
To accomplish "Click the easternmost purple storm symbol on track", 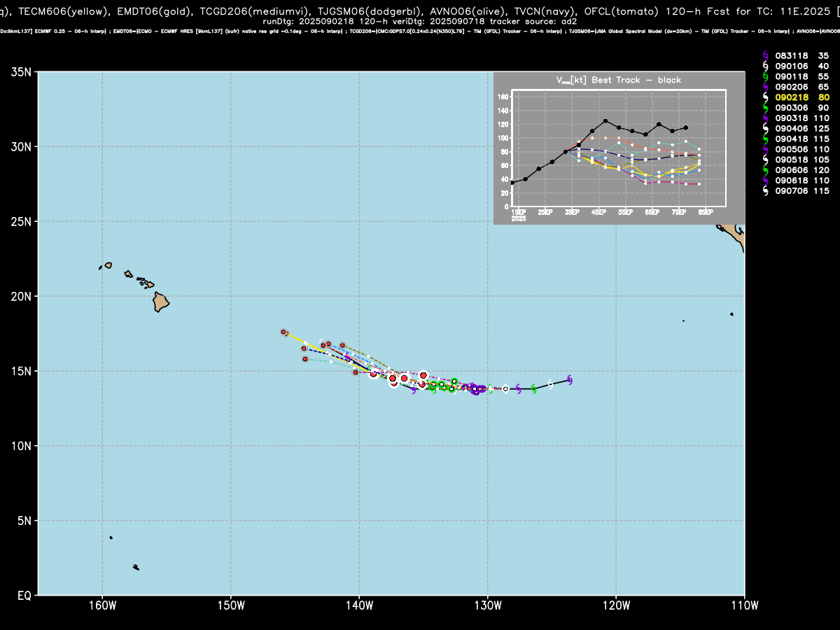I will (570, 379).
